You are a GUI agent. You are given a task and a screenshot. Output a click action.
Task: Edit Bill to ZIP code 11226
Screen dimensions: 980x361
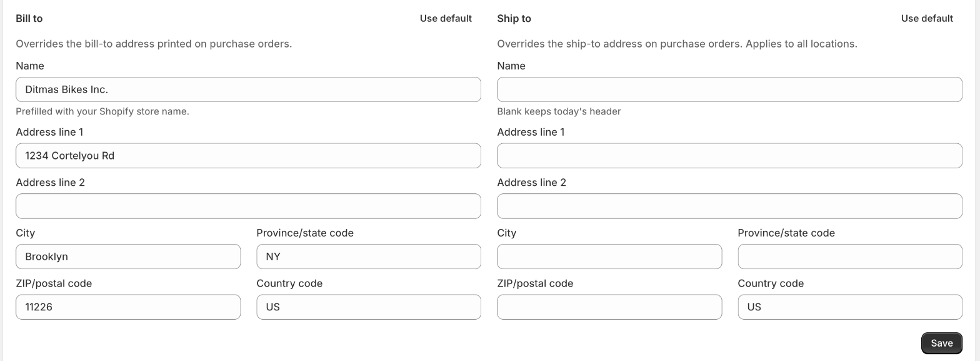click(x=128, y=307)
